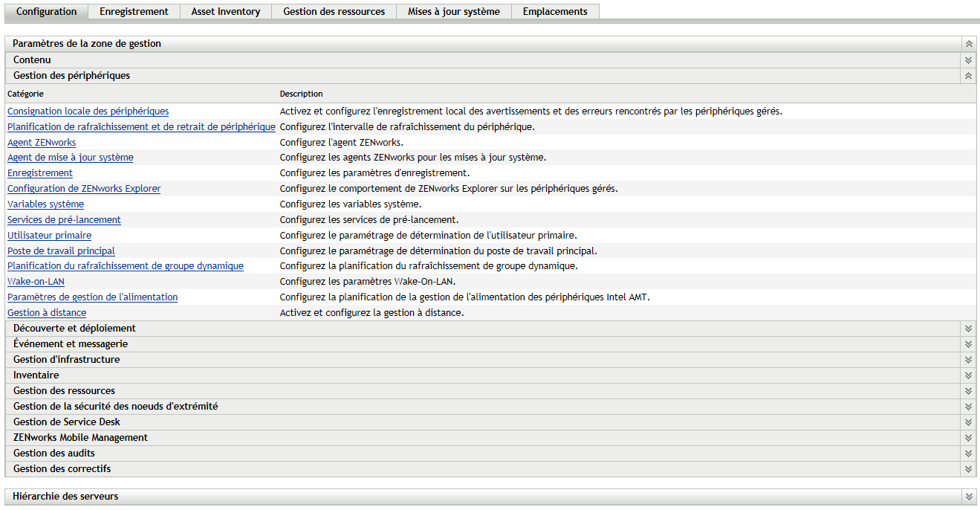Expand the Événement et messagerie section
Screen dimensions: 980x510
click(x=969, y=344)
